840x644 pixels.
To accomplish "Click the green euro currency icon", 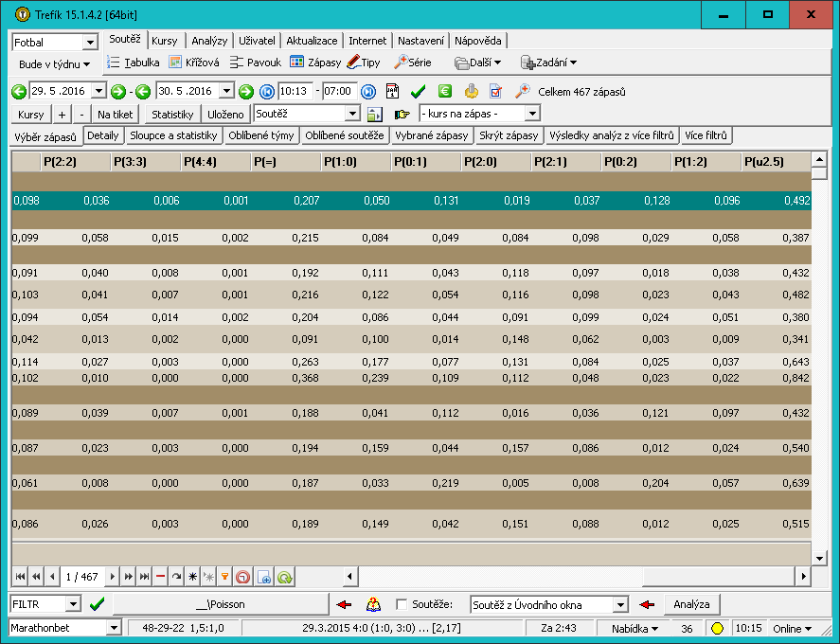I will [444, 92].
